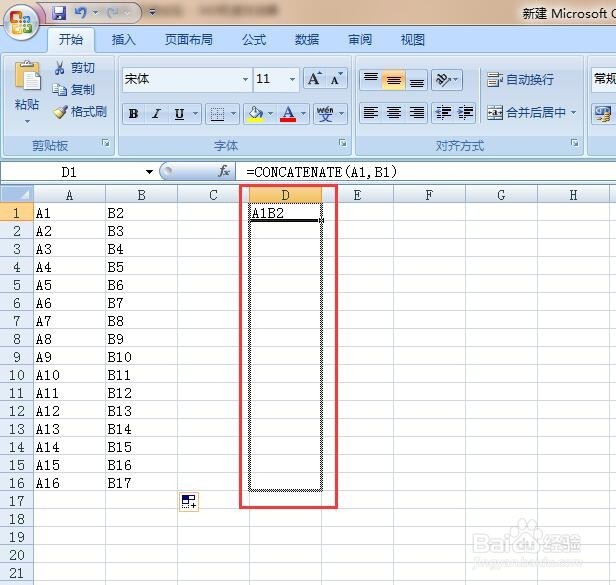This screenshot has height=585, width=616.
Task: Open the Office button menu
Action: 21,22
